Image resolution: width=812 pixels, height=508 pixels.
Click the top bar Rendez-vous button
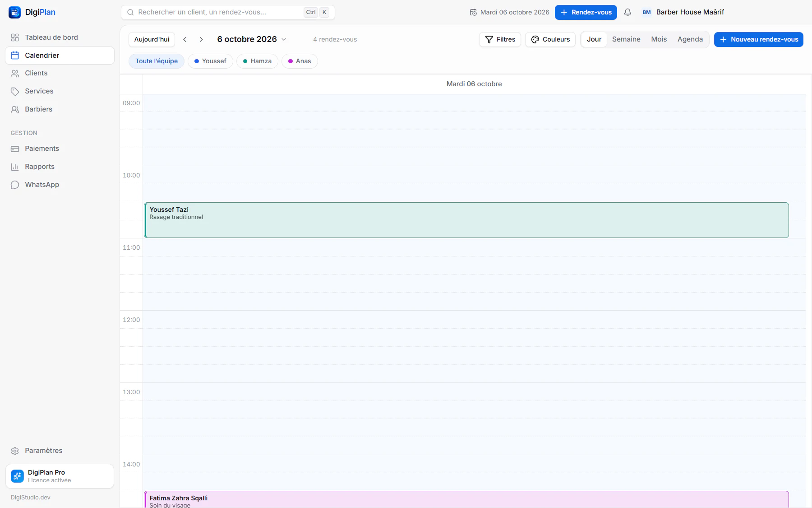point(586,12)
